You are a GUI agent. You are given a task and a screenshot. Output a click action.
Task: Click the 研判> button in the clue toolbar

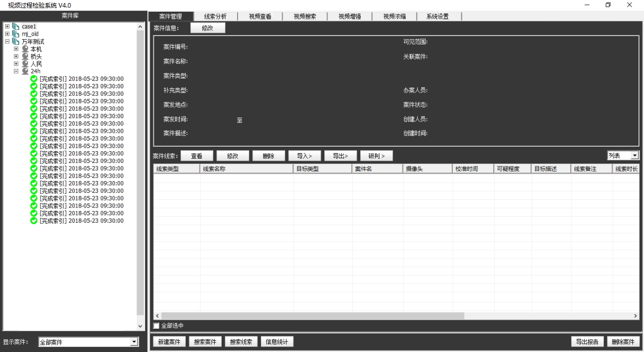click(376, 155)
